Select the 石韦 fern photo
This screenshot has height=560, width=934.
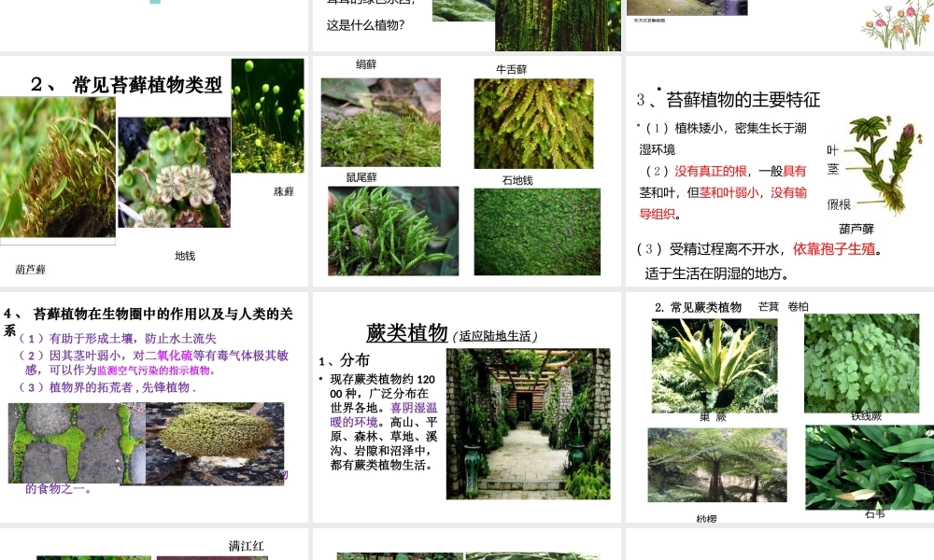(870, 468)
